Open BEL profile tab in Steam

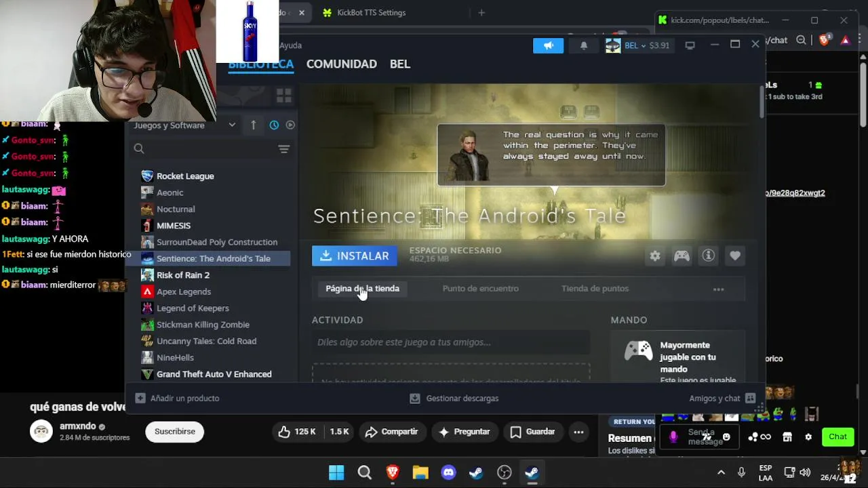[400, 64]
